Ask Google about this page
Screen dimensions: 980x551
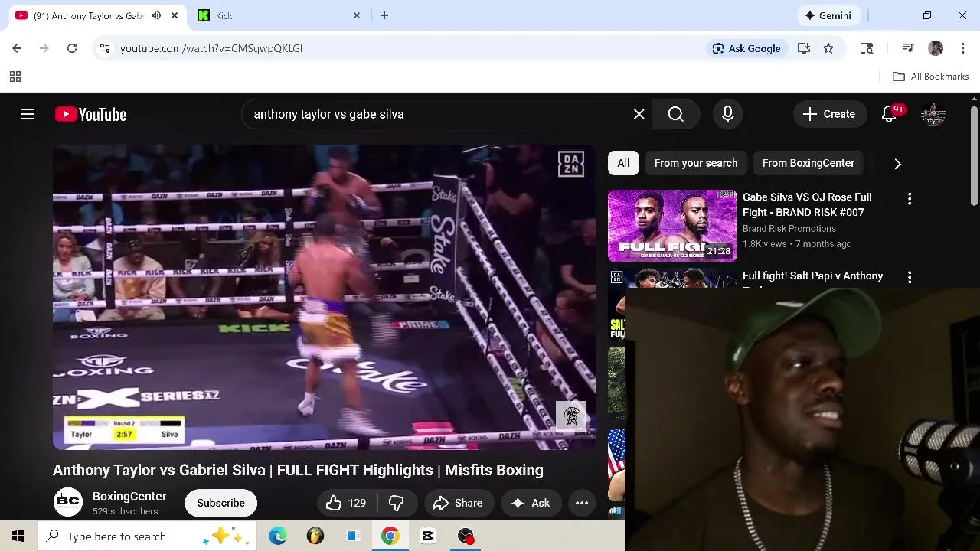tap(746, 48)
